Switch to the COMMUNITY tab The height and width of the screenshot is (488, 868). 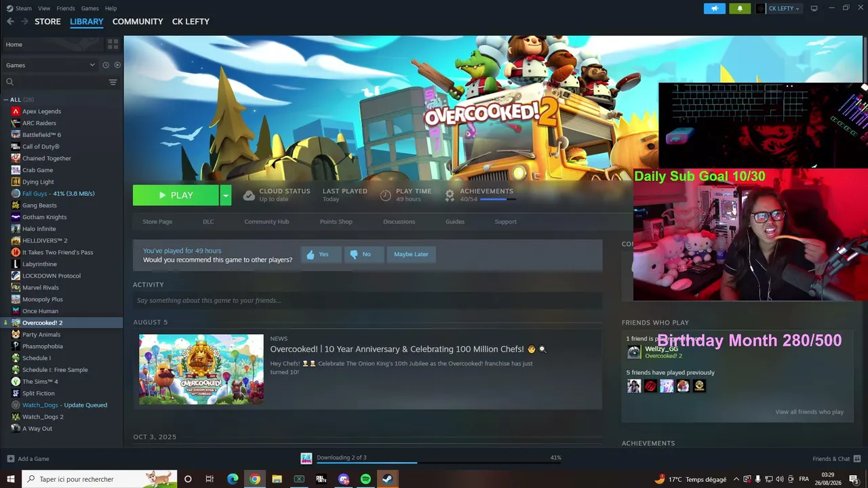pyautogui.click(x=138, y=22)
